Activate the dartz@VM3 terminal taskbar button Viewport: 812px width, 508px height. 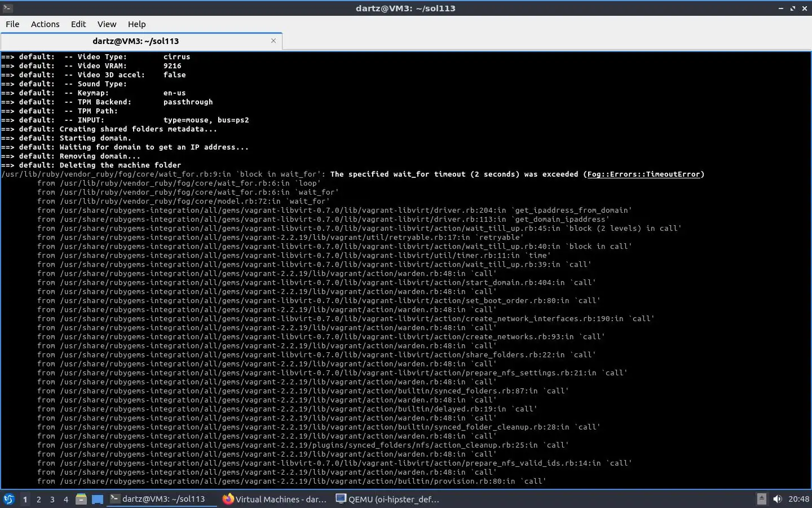tap(162, 499)
